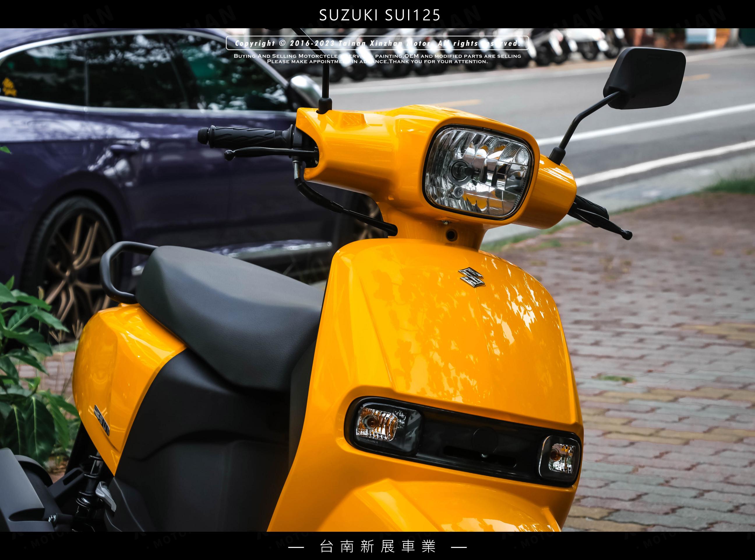Viewport: 755px width, 560px height.
Task: Click the "Please make appointment in advance" line
Action: (x=377, y=61)
